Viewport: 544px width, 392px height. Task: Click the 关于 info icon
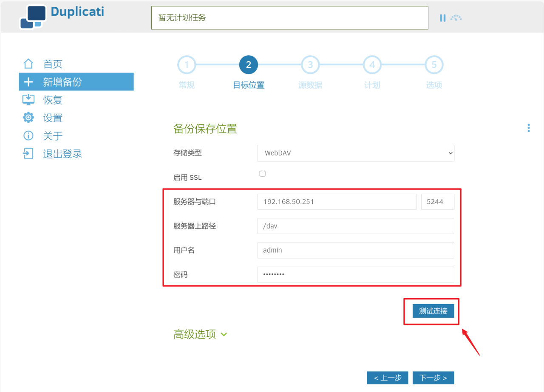28,135
